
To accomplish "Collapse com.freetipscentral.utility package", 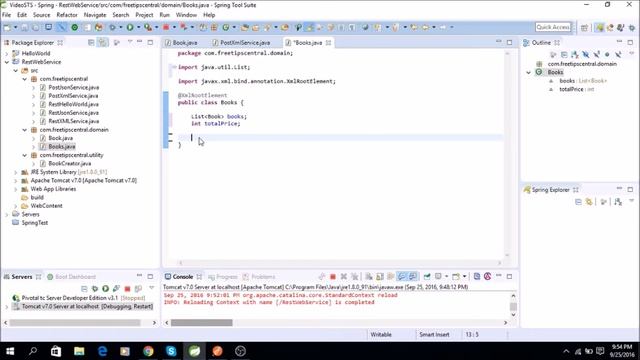I will coord(24,155).
